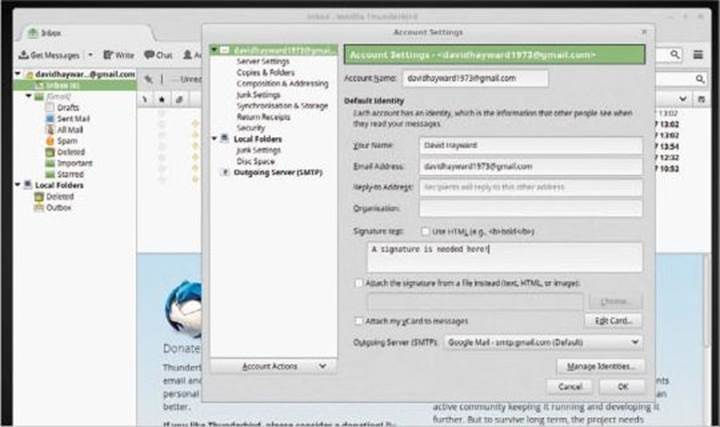Image resolution: width=720 pixels, height=427 pixels.
Task: Select the Outbox folder
Action: (58, 208)
